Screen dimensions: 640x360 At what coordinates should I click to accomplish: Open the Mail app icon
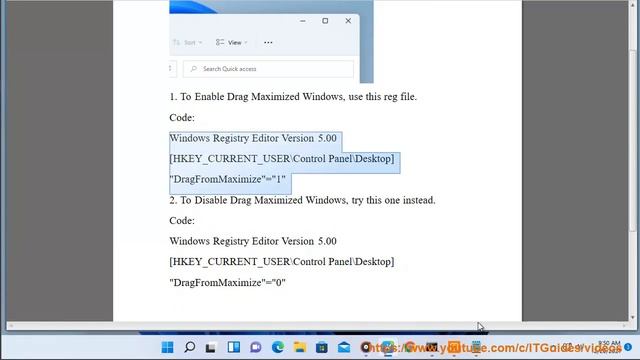pyautogui.click(x=344, y=347)
